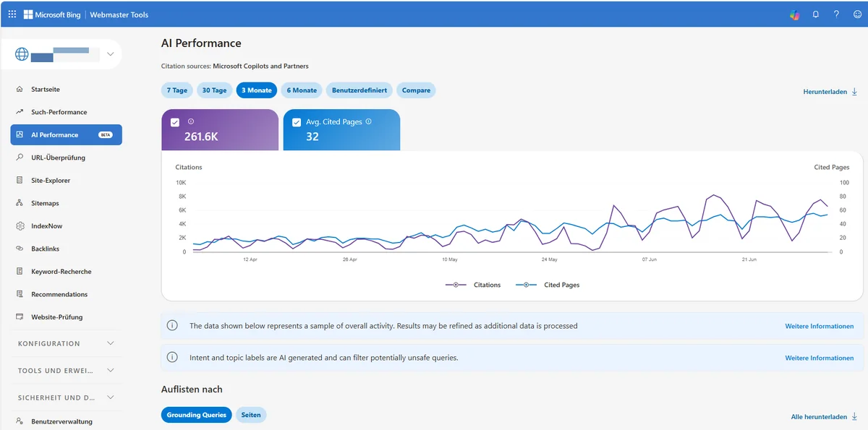Select the 3 Monate range
Screen dimensions: 868x430
coord(257,90)
